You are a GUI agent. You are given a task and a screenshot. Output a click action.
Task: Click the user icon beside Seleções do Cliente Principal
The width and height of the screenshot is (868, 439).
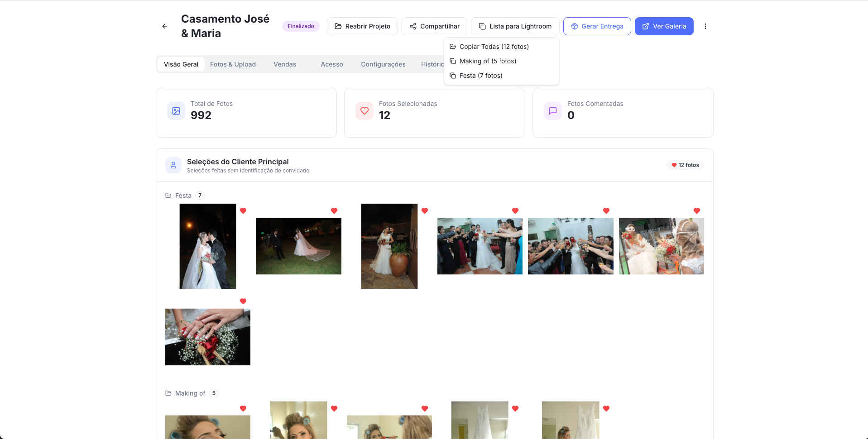[x=173, y=165]
